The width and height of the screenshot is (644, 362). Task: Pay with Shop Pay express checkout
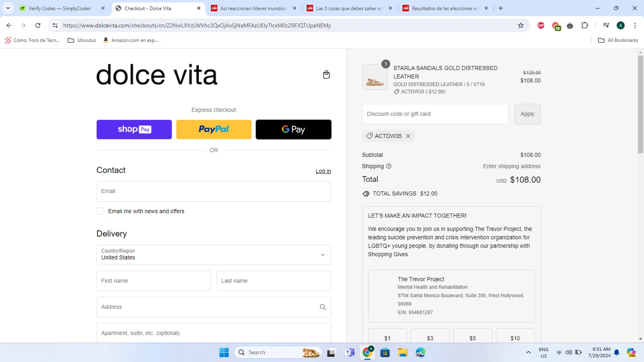134,130
